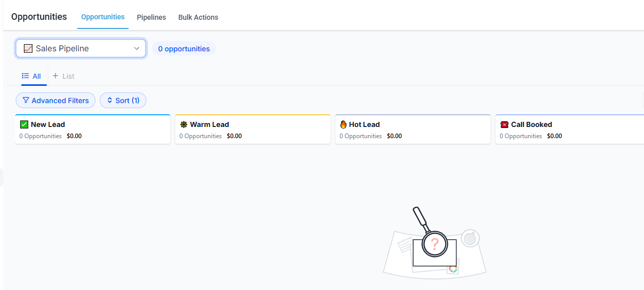Click the green checkmark New Lead icon
This screenshot has width=644, height=290.
[x=24, y=124]
